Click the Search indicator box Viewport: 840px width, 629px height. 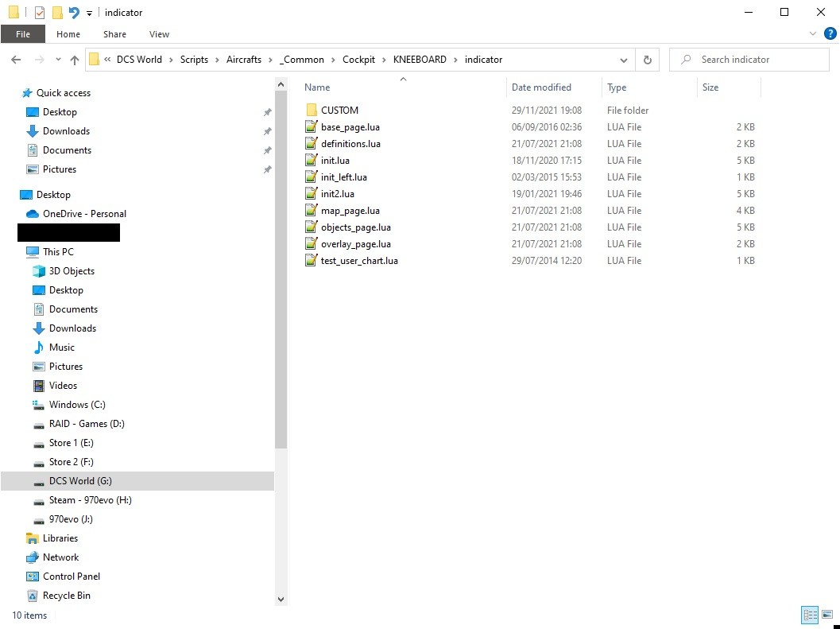tap(749, 60)
